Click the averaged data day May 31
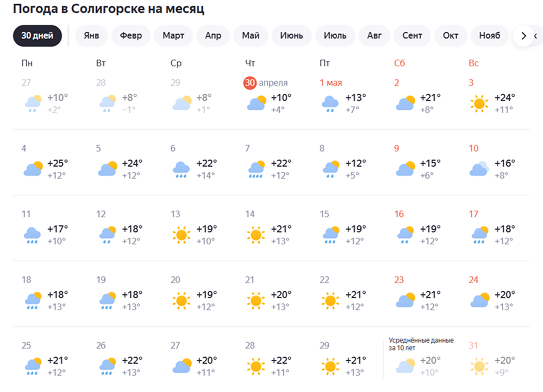The height and width of the screenshot is (392, 543). pyautogui.click(x=473, y=345)
